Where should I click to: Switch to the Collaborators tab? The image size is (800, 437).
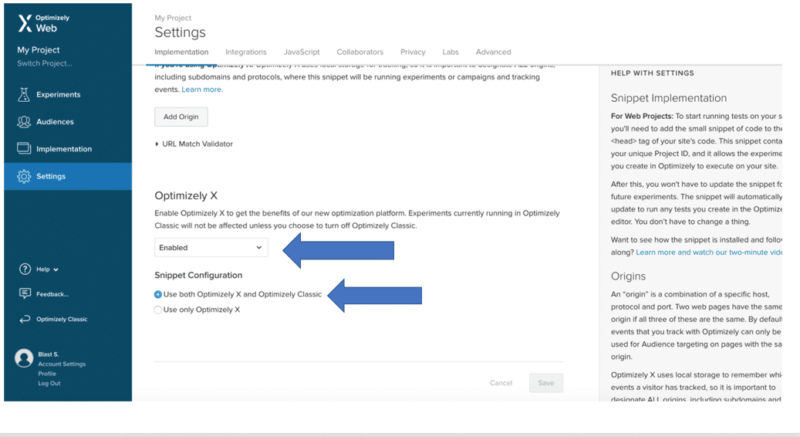tap(360, 52)
